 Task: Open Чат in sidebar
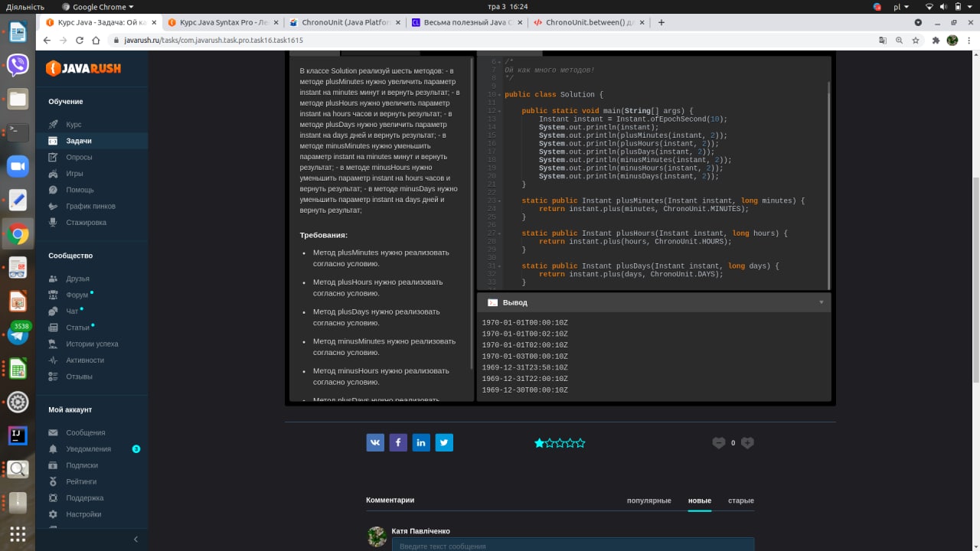click(72, 311)
